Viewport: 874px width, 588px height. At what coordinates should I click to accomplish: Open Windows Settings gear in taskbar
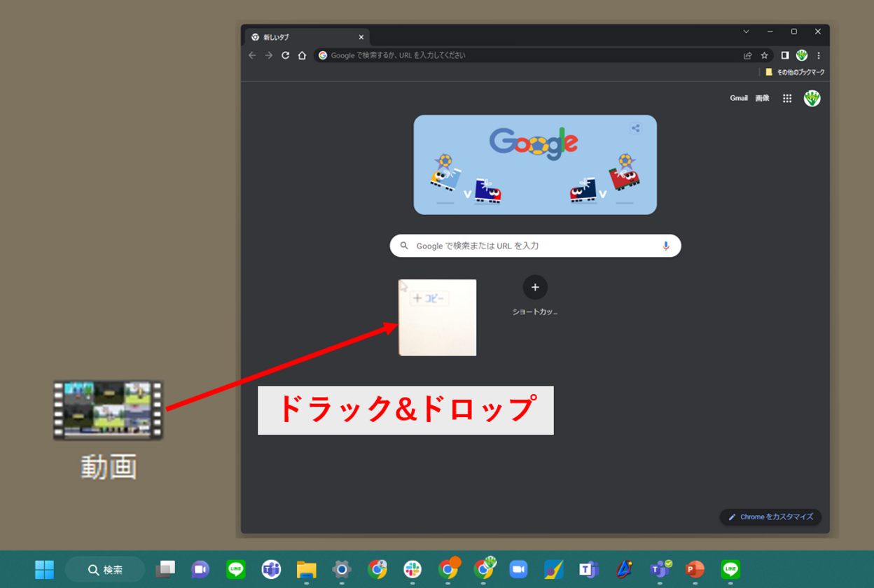tap(342, 570)
